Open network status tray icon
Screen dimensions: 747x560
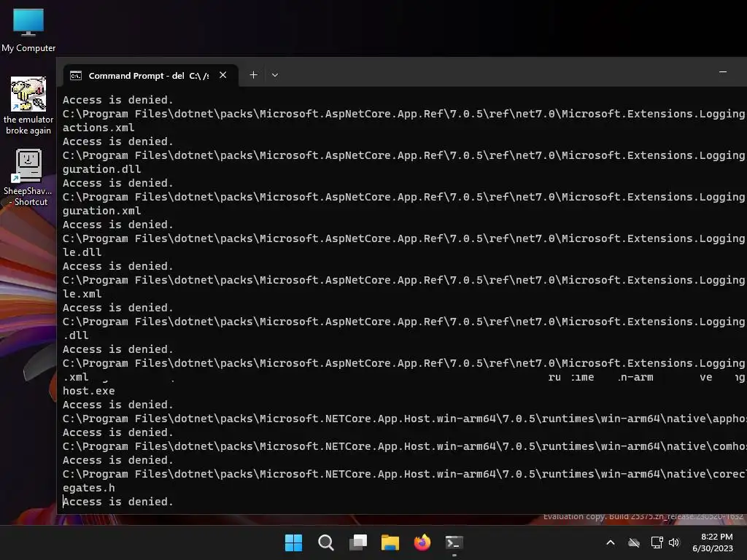click(x=657, y=542)
